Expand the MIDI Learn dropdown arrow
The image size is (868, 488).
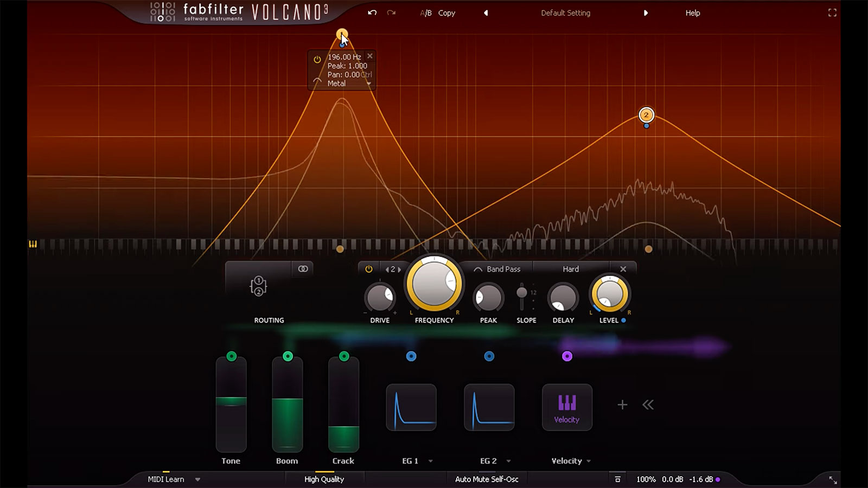(197, 479)
